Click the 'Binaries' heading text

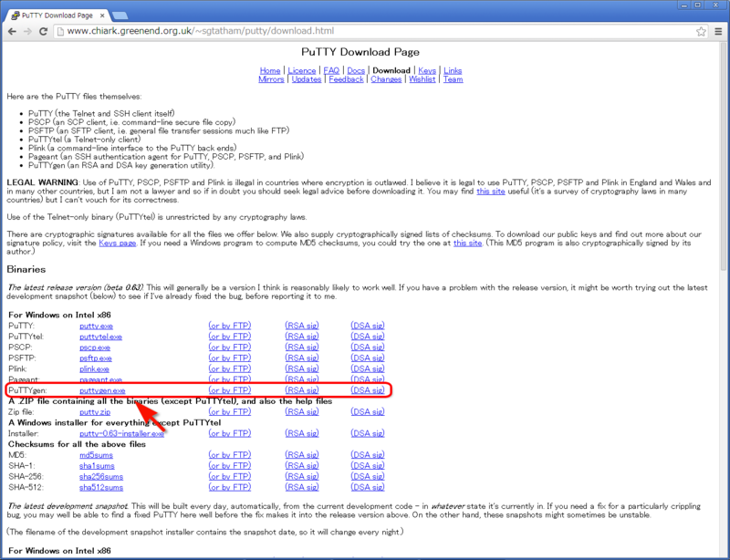click(26, 270)
